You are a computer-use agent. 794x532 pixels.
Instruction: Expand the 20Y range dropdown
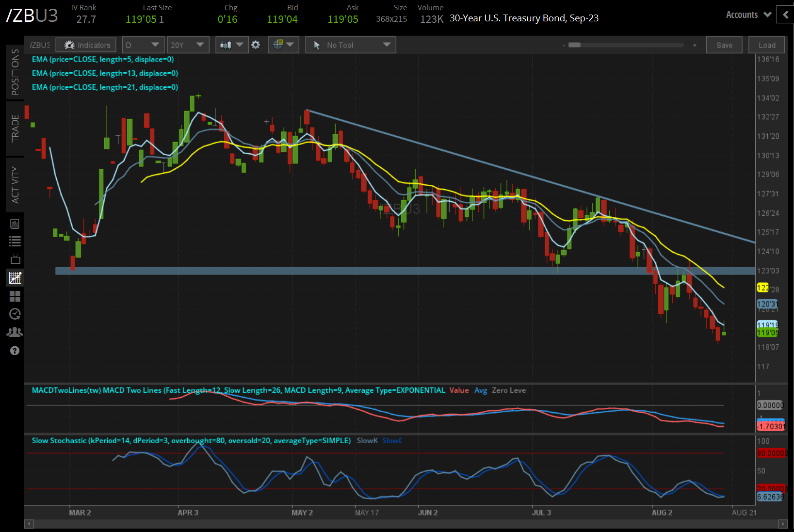[188, 45]
